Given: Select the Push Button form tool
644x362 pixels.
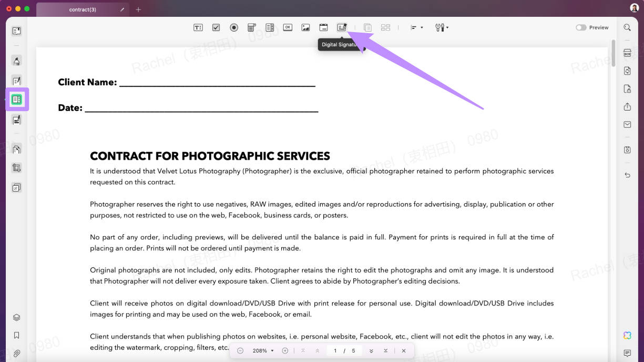Looking at the screenshot, I should (288, 27).
